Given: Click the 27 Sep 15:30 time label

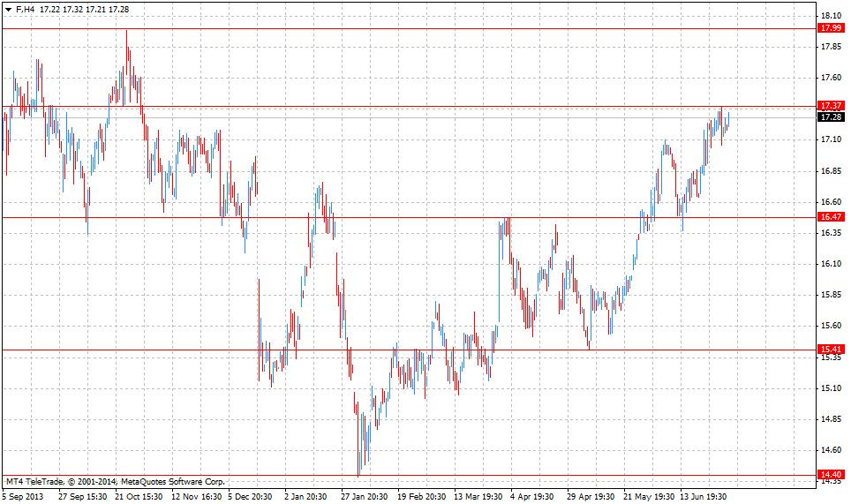Looking at the screenshot, I should click(82, 496).
